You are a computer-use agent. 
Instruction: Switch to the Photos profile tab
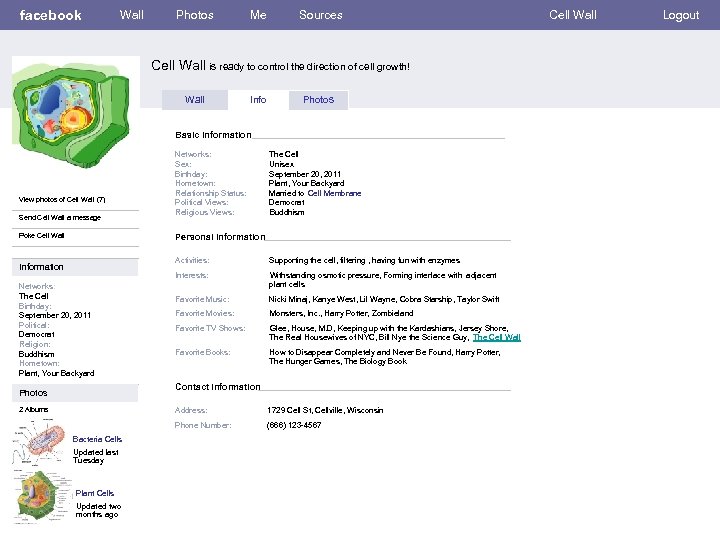click(x=318, y=100)
